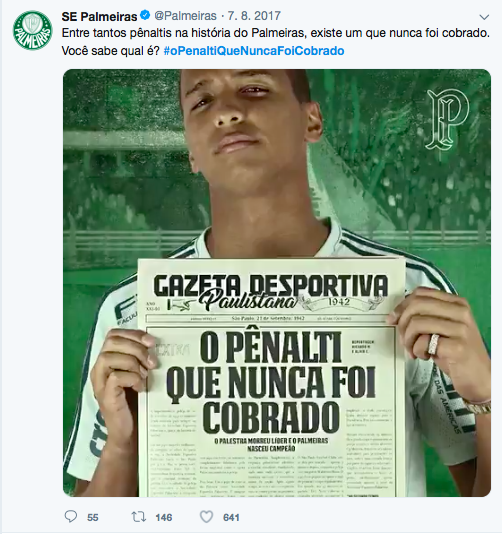Click 'Você sabe qual é?' text
The height and width of the screenshot is (534, 502).
point(111,51)
